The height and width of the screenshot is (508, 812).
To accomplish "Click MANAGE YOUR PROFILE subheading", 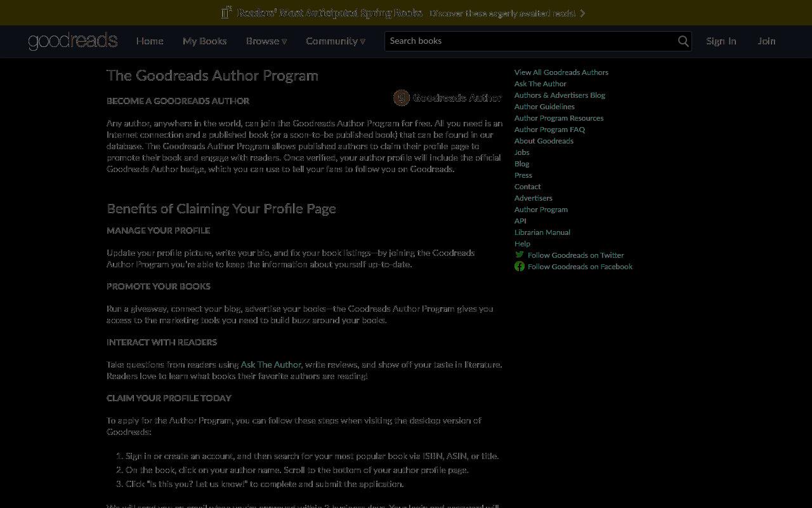I will coord(158,231).
